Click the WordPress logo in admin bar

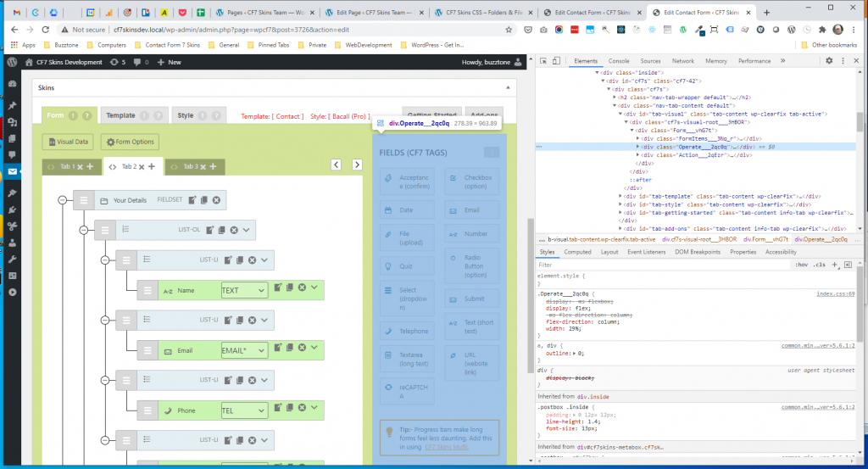tap(12, 62)
